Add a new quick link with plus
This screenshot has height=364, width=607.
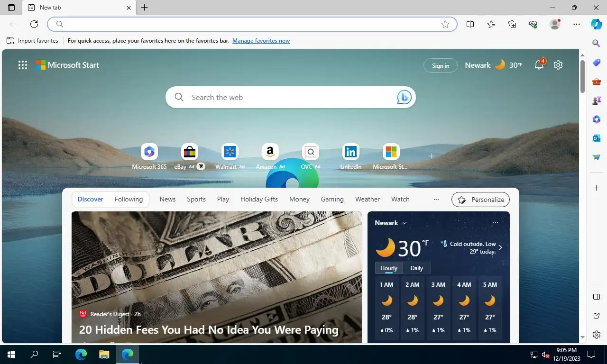[x=431, y=156]
